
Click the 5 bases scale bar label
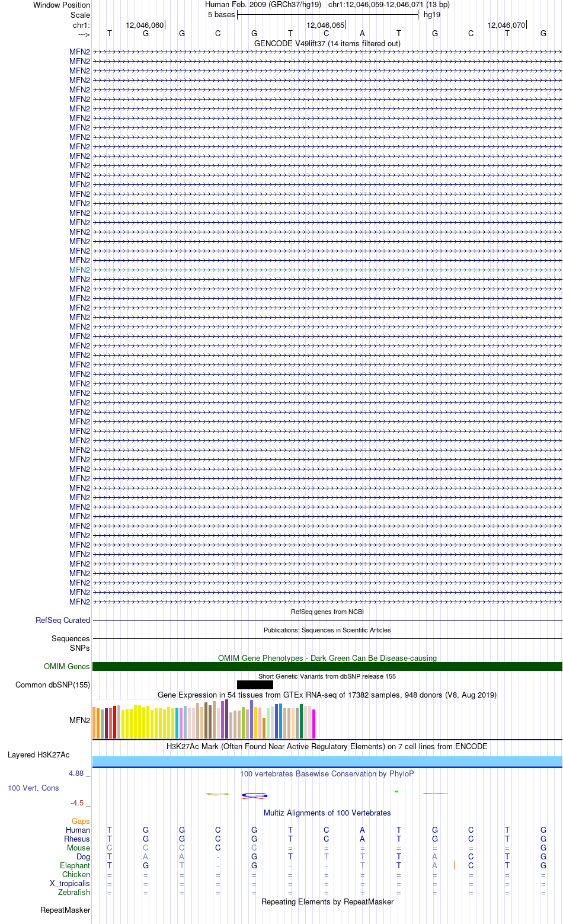coord(221,15)
